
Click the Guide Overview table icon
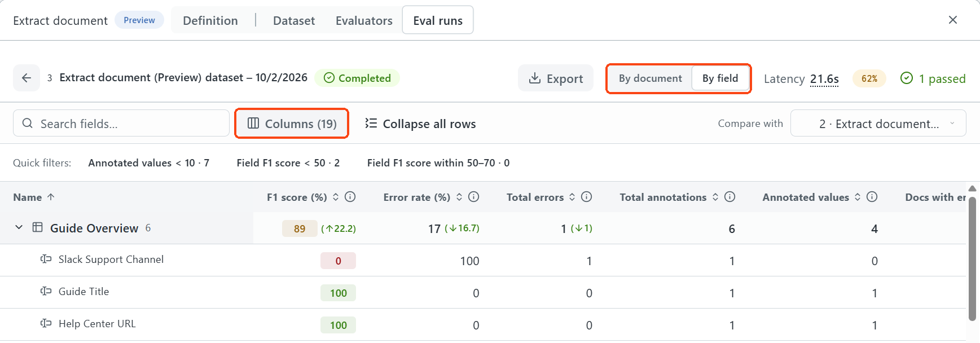coord(38,227)
